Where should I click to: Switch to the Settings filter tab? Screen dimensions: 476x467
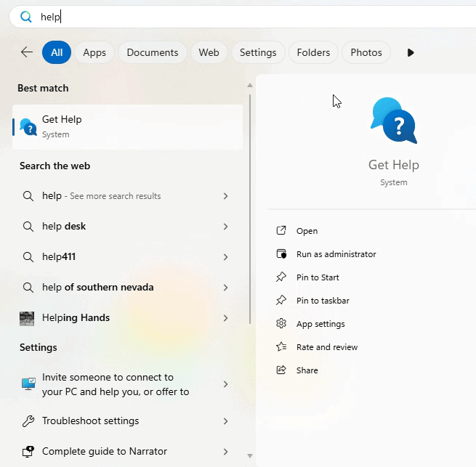258,52
